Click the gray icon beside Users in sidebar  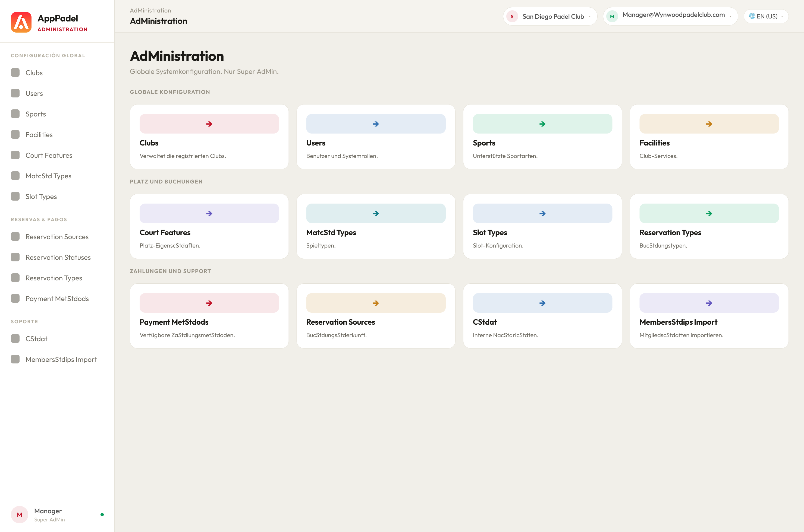15,93
